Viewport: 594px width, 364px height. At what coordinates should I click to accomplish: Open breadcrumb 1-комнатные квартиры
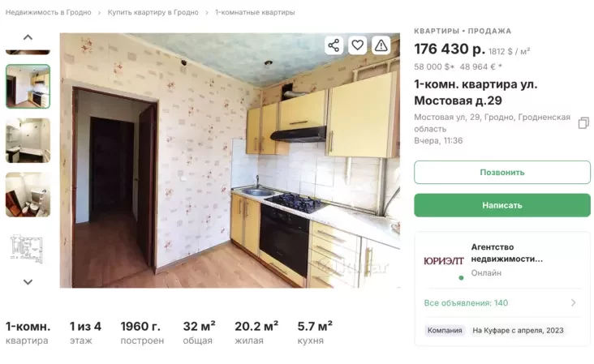pyautogui.click(x=255, y=12)
